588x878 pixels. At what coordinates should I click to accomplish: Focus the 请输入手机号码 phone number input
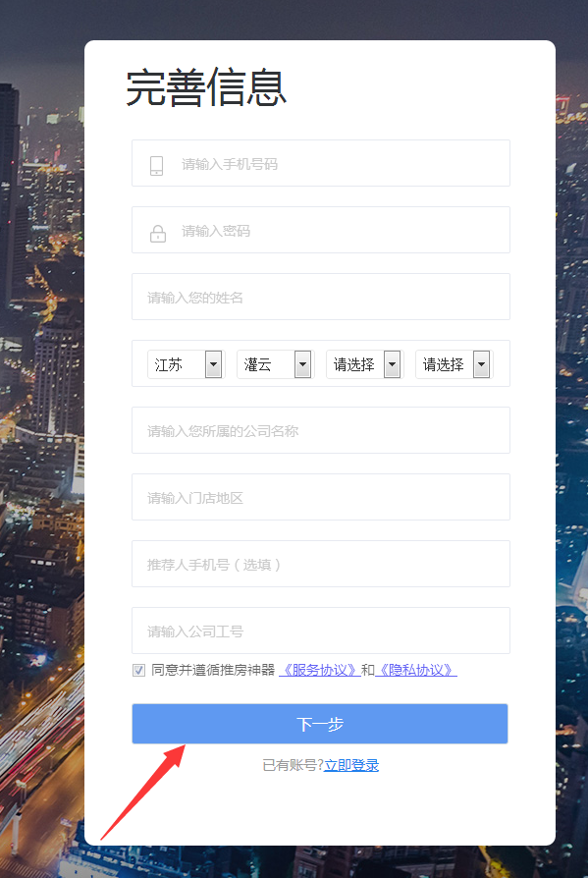click(321, 163)
